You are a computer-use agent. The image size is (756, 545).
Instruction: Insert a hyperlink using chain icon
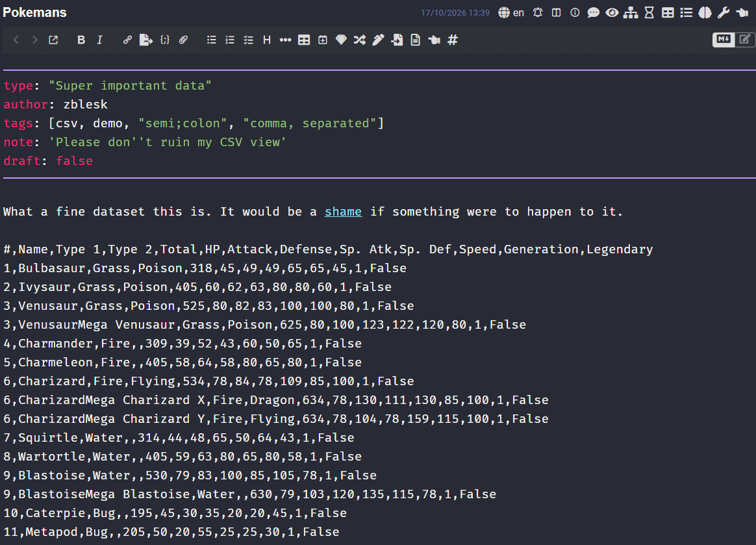(127, 40)
